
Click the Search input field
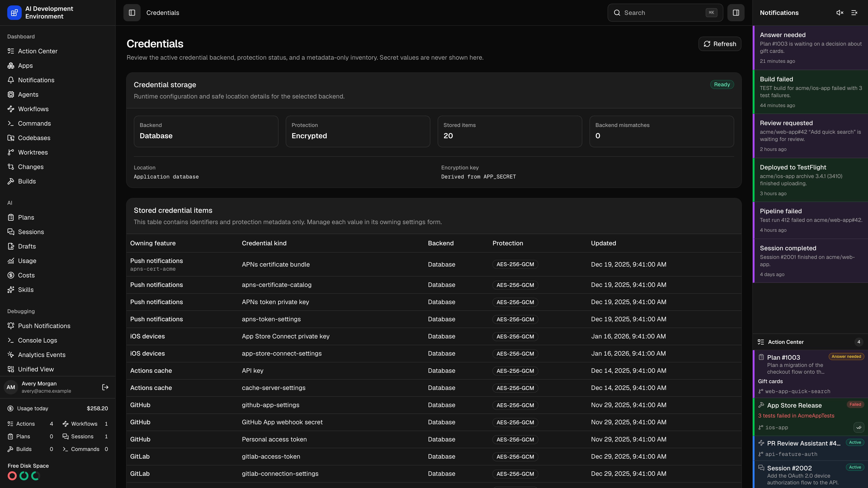pyautogui.click(x=665, y=13)
